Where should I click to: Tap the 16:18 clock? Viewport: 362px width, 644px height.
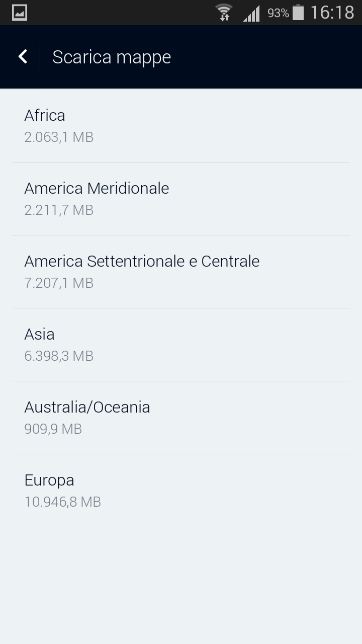pyautogui.click(x=332, y=13)
